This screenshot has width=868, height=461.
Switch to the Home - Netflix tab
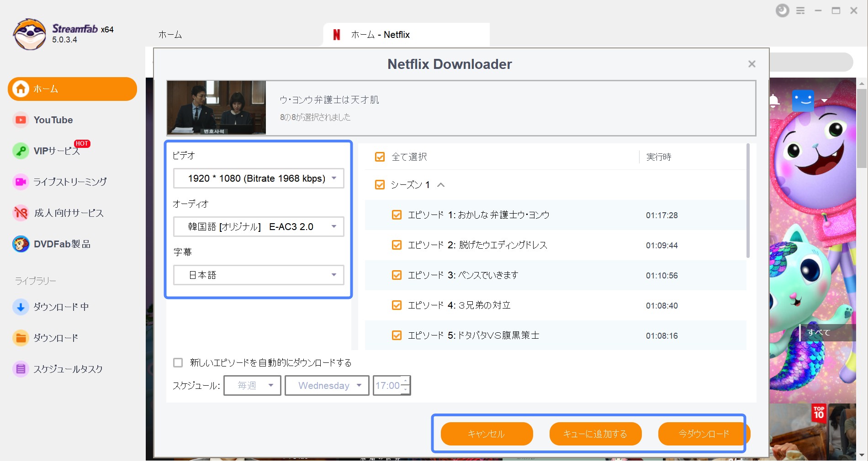tap(406, 35)
